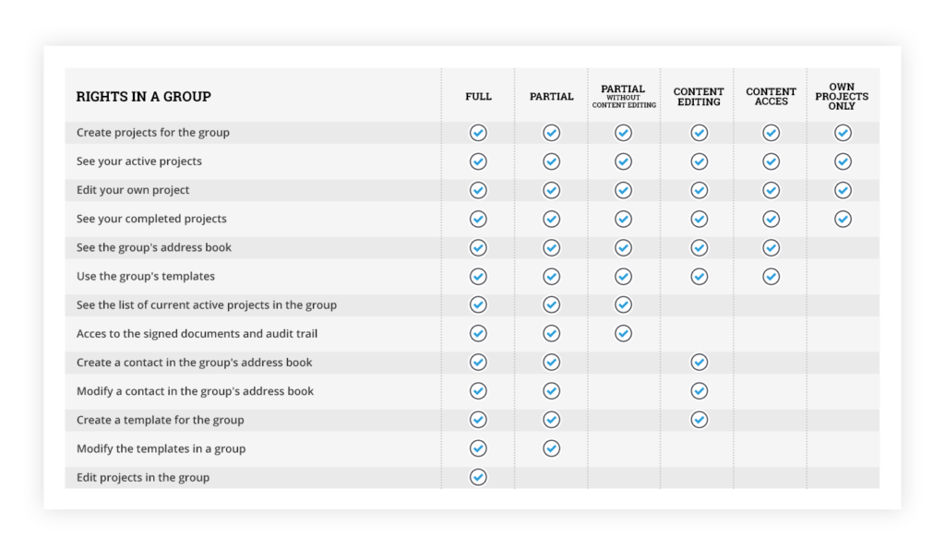Click Content Editing checkmark for Use the group's templates
The width and height of the screenshot is (945, 560).
coord(699,276)
